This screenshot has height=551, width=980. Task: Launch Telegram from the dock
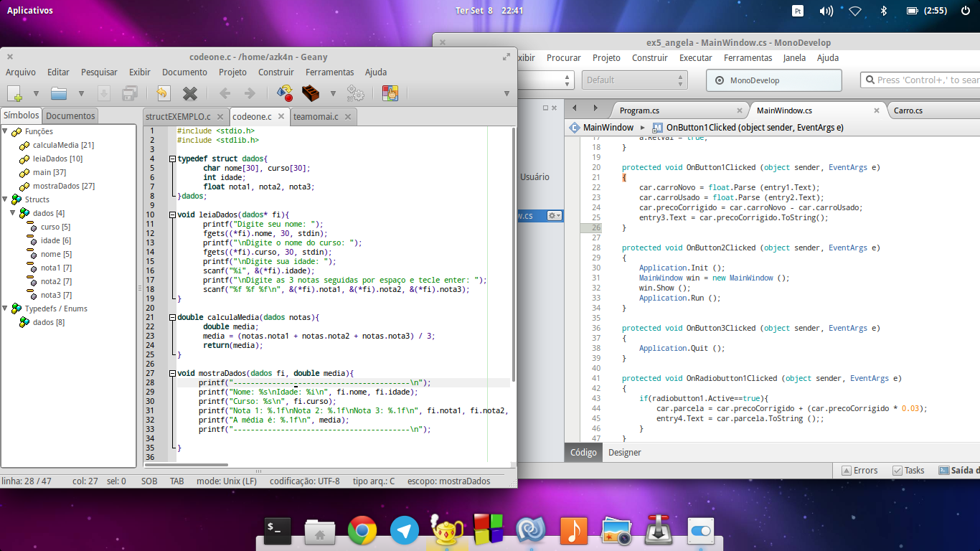pyautogui.click(x=405, y=531)
